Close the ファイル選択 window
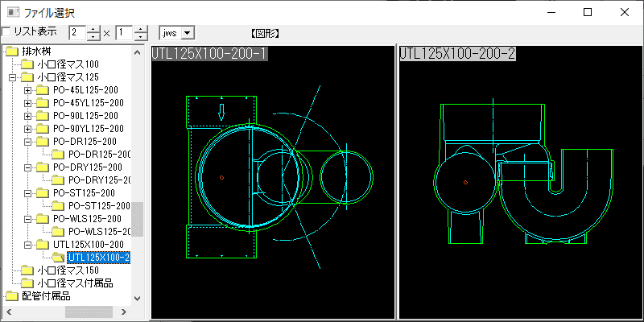Screen dimensions: 644x322 (625, 12)
